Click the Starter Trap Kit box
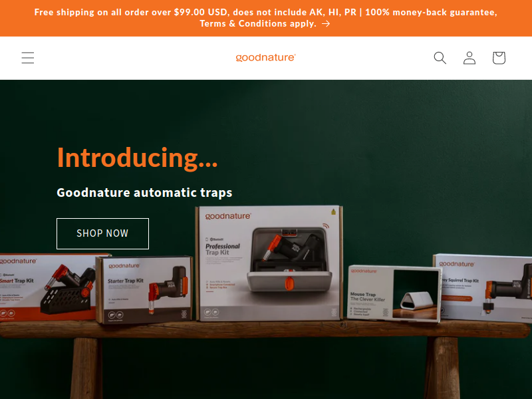The image size is (532, 399). 144,290
